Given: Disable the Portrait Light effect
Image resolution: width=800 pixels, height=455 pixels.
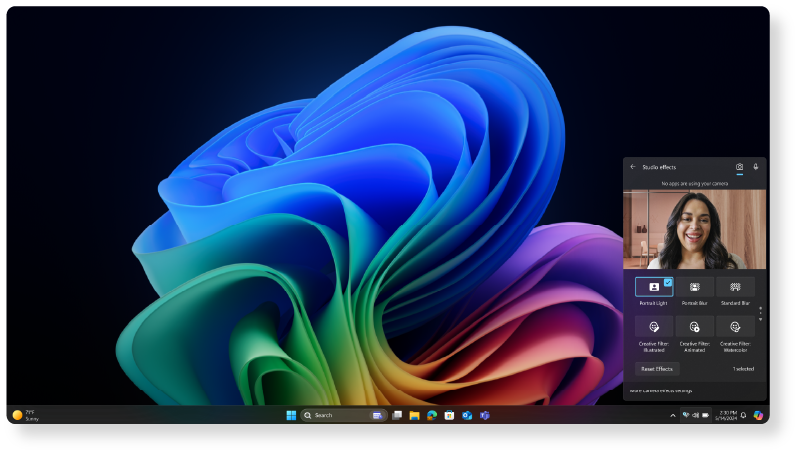Looking at the screenshot, I should coord(654,287).
